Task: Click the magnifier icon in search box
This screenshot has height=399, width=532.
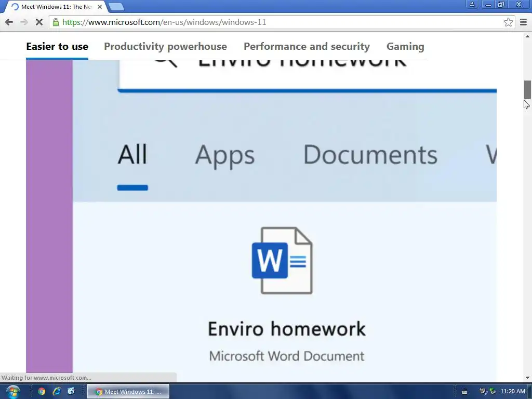Action: 166,63
